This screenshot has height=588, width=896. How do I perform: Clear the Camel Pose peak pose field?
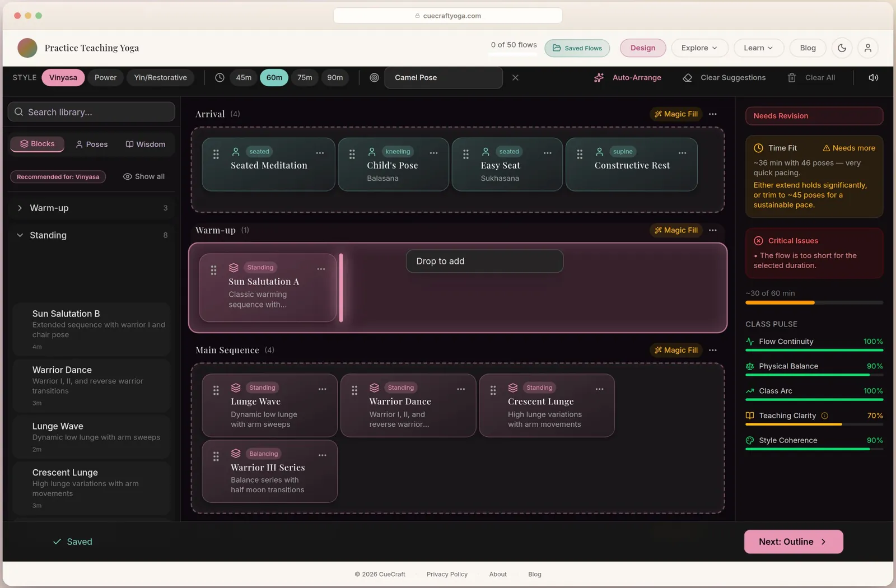tap(515, 78)
